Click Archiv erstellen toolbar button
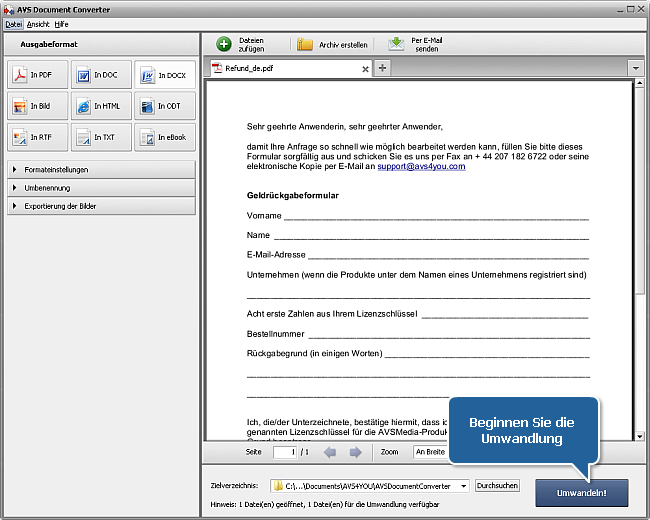Image resolution: width=650 pixels, height=520 pixels. (x=333, y=44)
